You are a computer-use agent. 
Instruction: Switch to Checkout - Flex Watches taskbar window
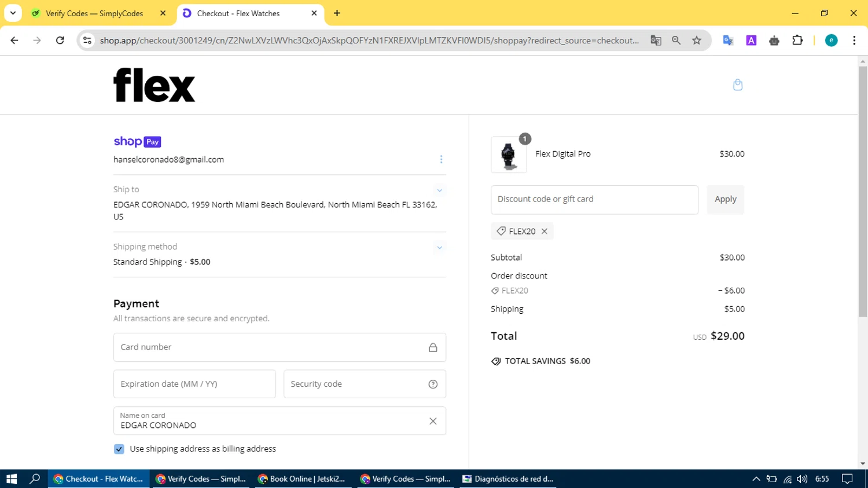98,479
